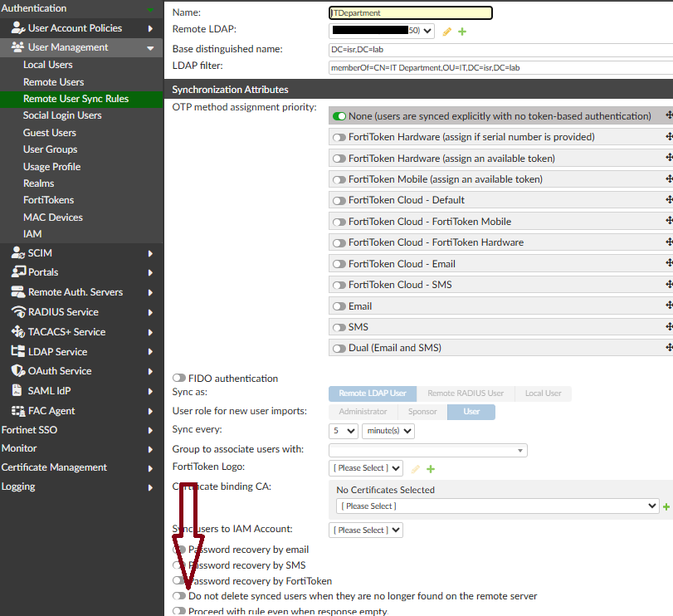Click the green plus by certificate binding CA

coord(666,507)
